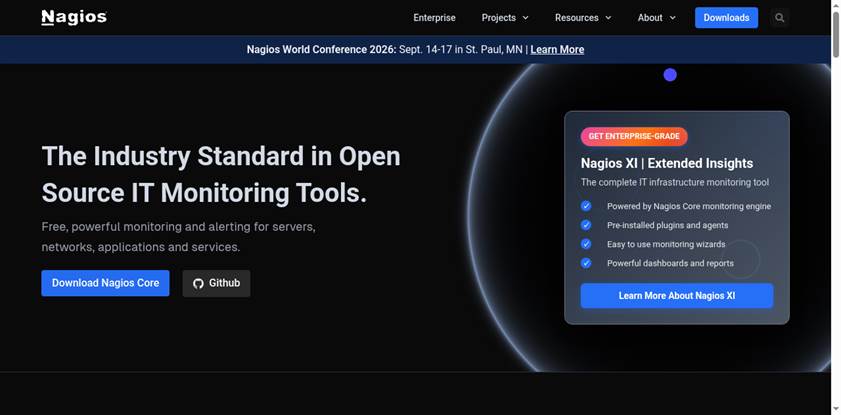
Task: Expand the Projects dropdown chevron
Action: pyautogui.click(x=526, y=18)
